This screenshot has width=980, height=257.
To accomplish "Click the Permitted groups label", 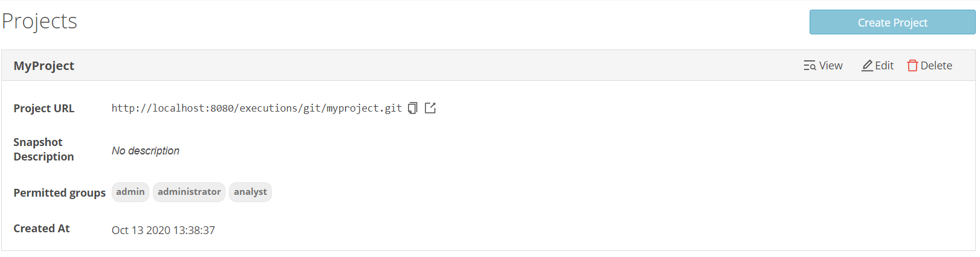I will [59, 193].
